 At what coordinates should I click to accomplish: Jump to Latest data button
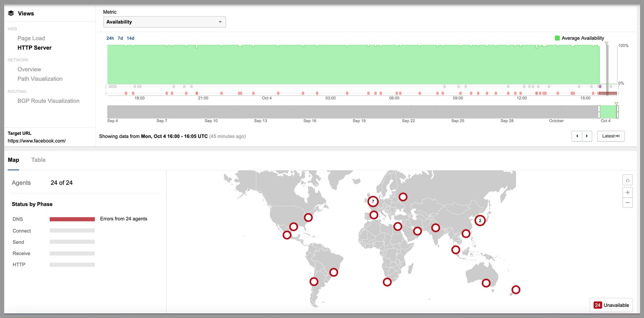click(x=610, y=136)
